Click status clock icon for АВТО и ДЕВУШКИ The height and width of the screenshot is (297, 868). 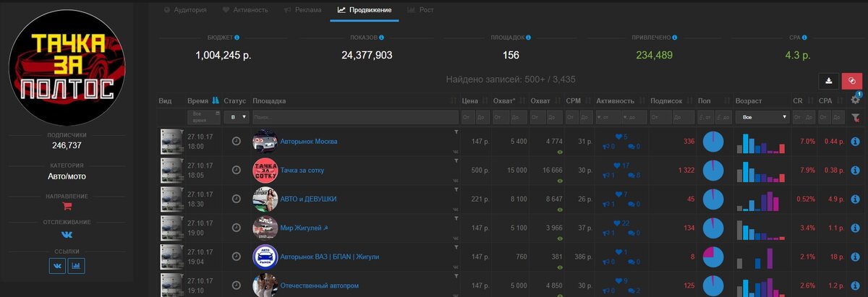coord(237,199)
